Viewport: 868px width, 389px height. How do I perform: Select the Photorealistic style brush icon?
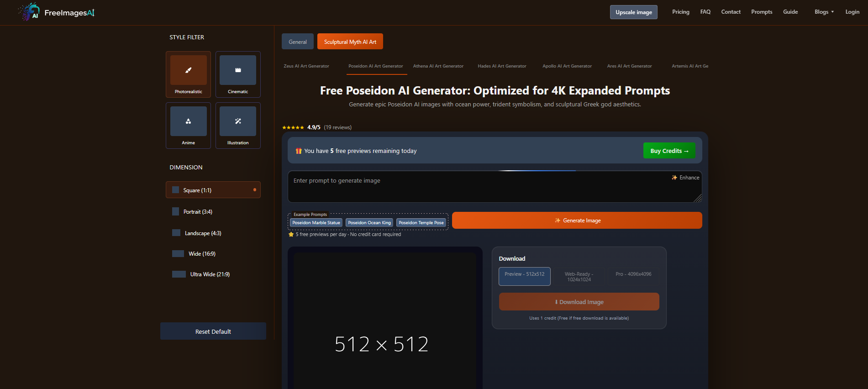coord(188,70)
